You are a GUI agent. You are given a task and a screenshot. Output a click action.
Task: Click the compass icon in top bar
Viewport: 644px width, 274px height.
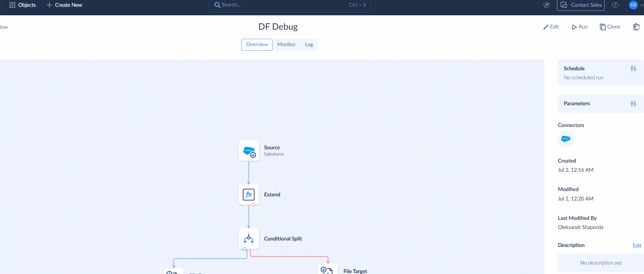click(x=546, y=5)
